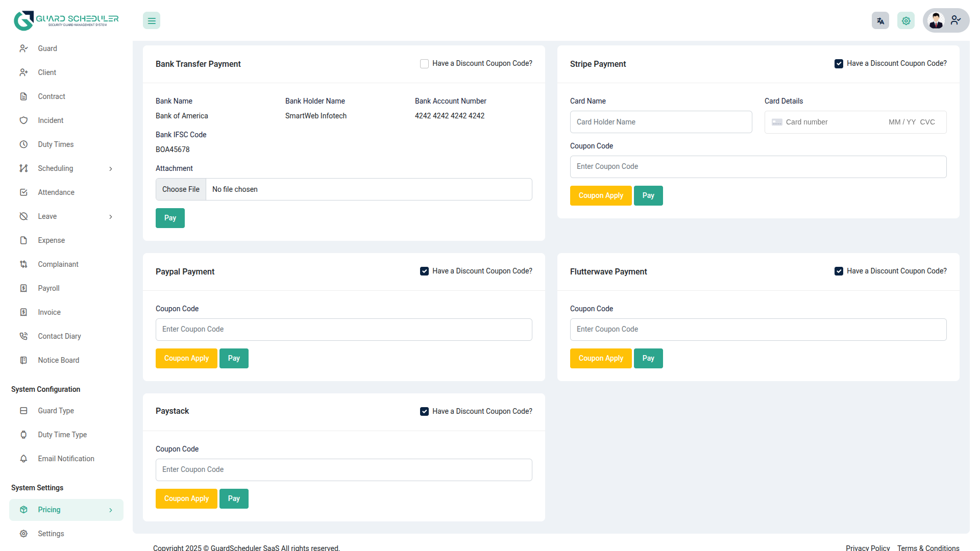Expand the Pricing submenu chevron
The image size is (980, 551).
(x=111, y=510)
